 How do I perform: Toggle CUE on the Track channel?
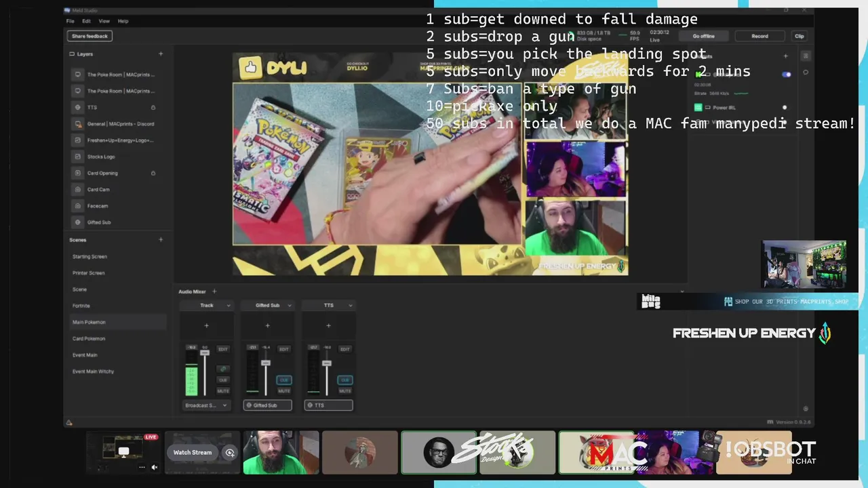click(222, 380)
